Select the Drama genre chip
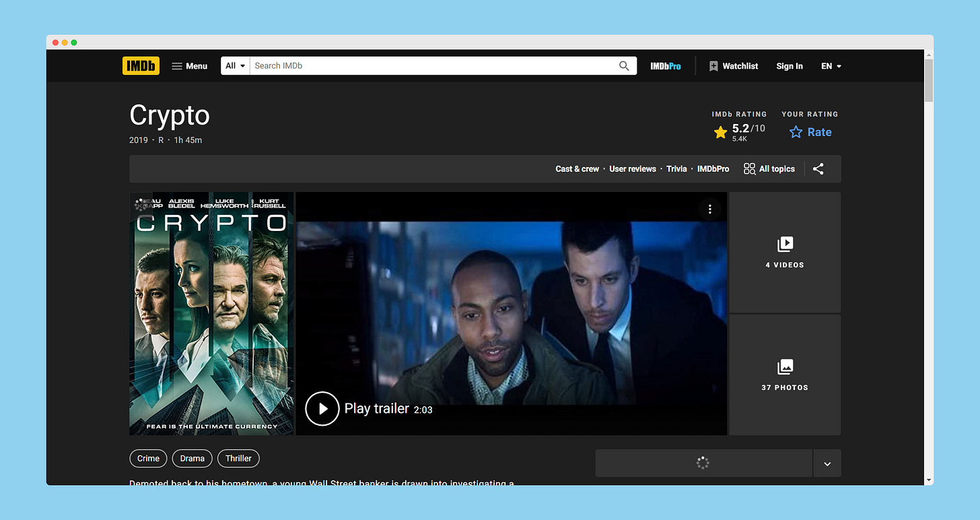980x520 pixels. click(x=192, y=459)
